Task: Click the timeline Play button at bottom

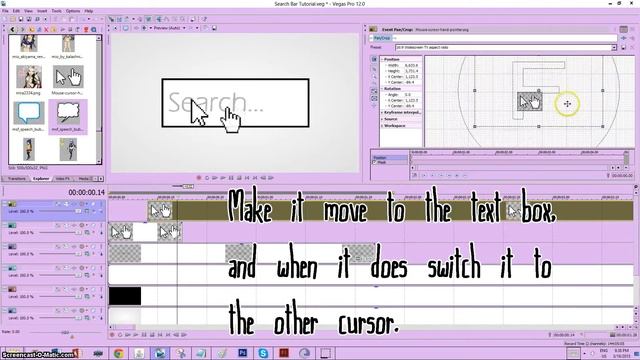Action: [x=136, y=335]
